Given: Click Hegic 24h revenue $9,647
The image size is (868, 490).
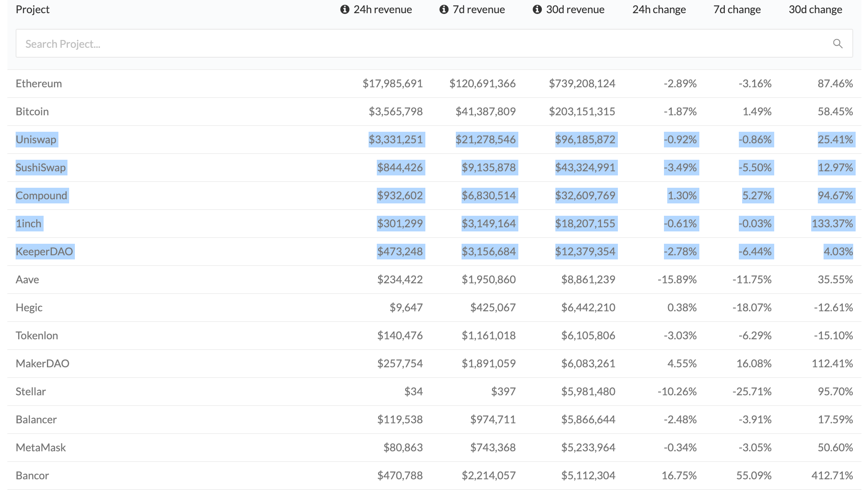Looking at the screenshot, I should click(x=406, y=308).
